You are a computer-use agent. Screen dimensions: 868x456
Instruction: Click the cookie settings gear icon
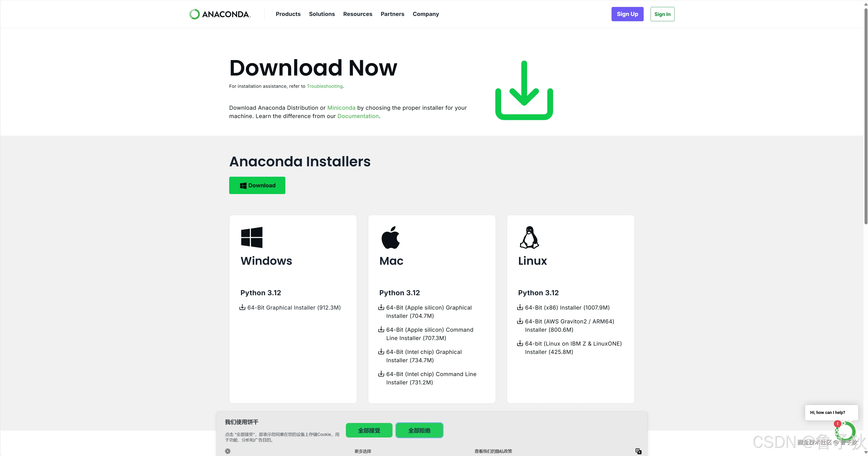[228, 451]
